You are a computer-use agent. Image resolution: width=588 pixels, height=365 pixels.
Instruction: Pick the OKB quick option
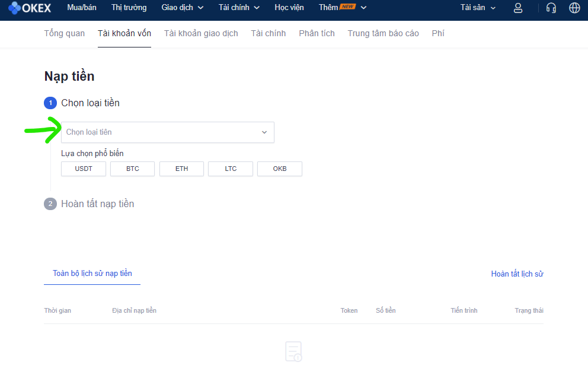point(280,169)
